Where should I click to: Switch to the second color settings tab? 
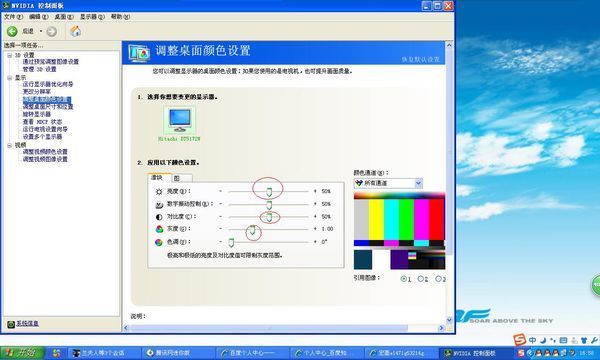181,178
